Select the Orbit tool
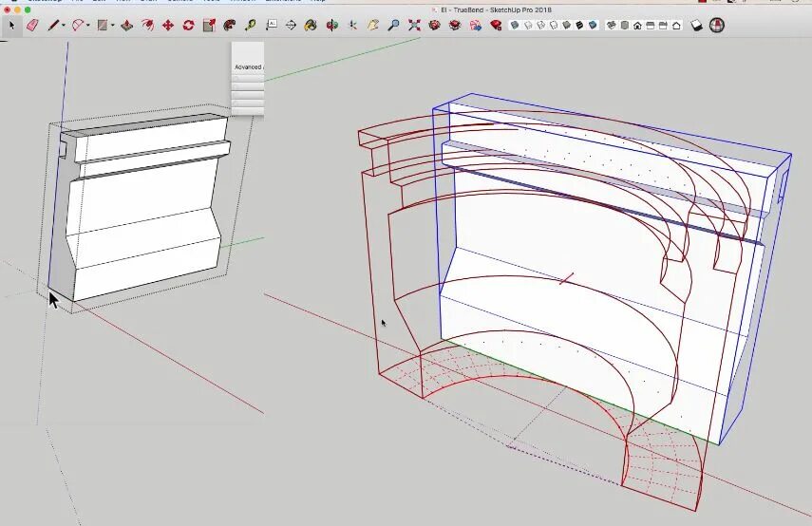Screen dimensions: 812x526 click(332, 25)
